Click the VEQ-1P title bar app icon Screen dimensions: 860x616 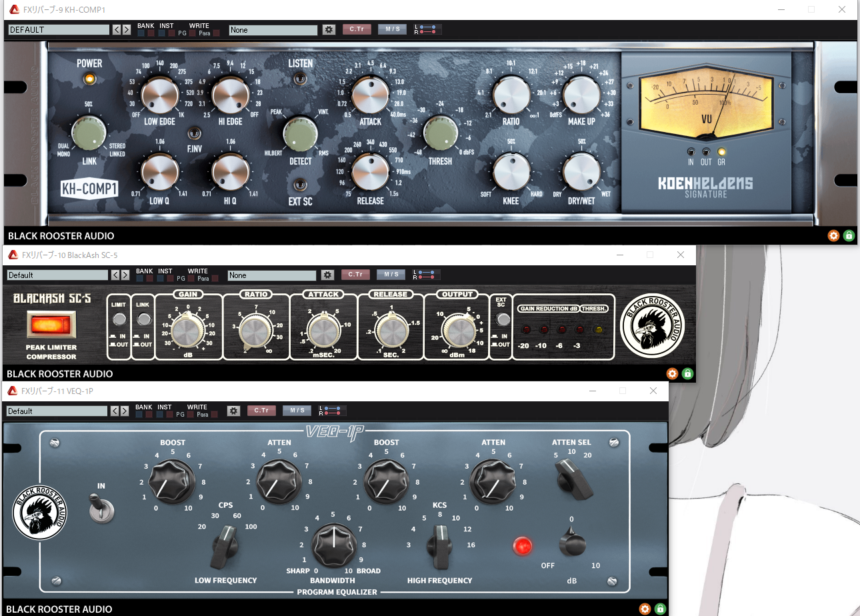click(x=13, y=391)
